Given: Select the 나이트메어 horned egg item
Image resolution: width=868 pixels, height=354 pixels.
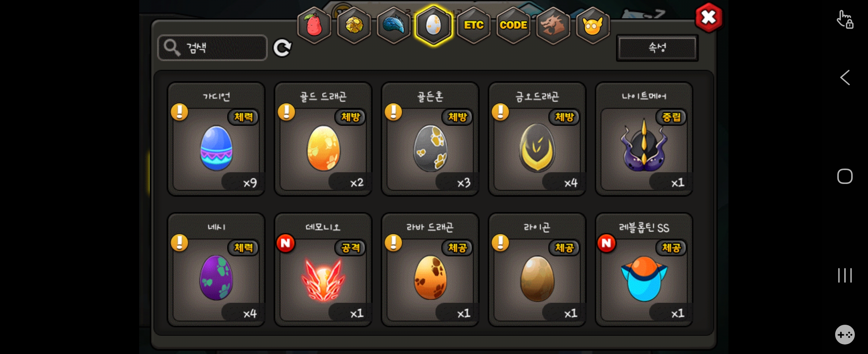Looking at the screenshot, I should click(x=644, y=139).
